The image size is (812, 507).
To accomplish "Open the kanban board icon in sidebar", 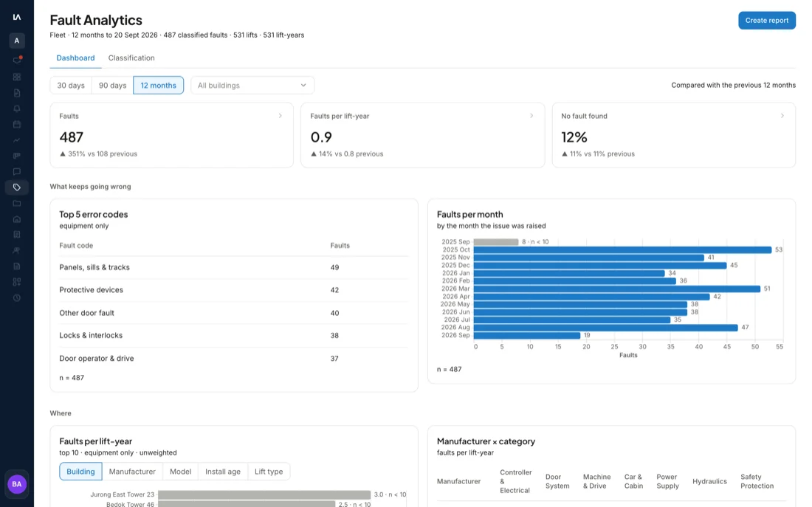I will pyautogui.click(x=16, y=156).
